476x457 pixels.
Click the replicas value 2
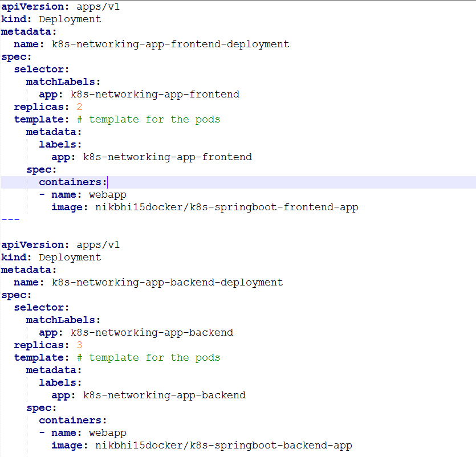click(x=79, y=107)
